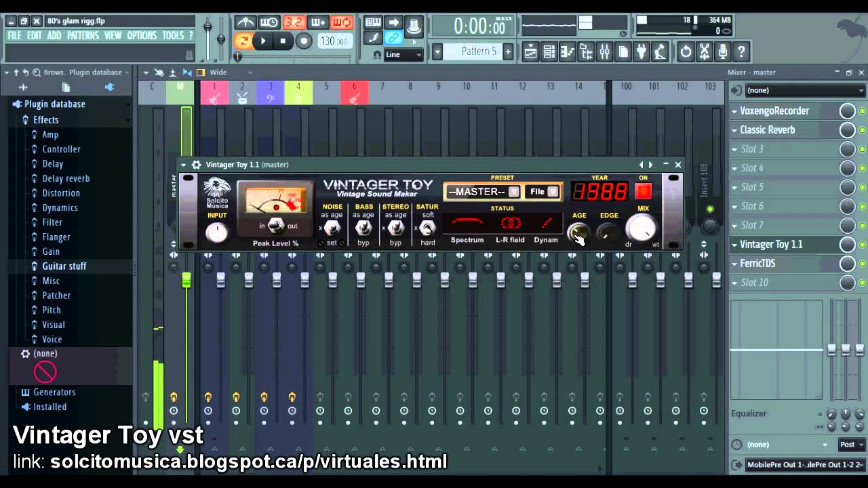Click the speaker icon in browser panel

click(x=109, y=87)
